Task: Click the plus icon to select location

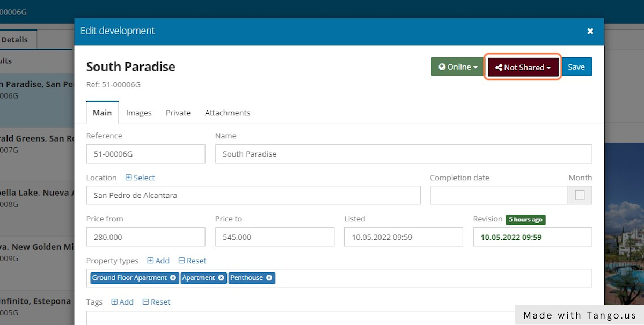Action: click(129, 178)
